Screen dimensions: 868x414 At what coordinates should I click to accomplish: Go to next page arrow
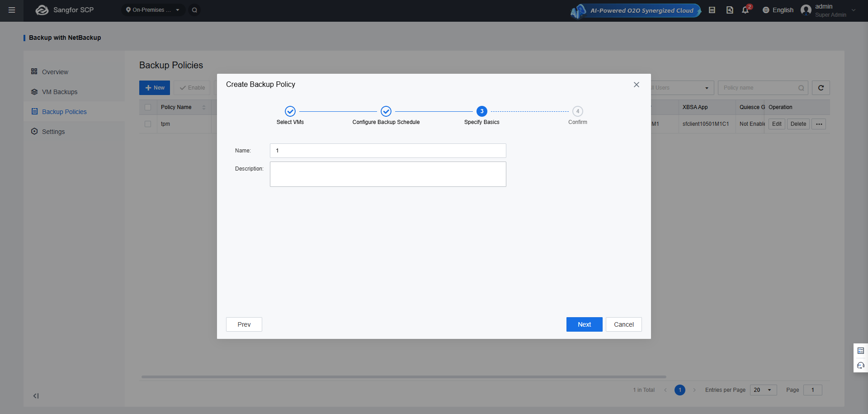click(694, 390)
